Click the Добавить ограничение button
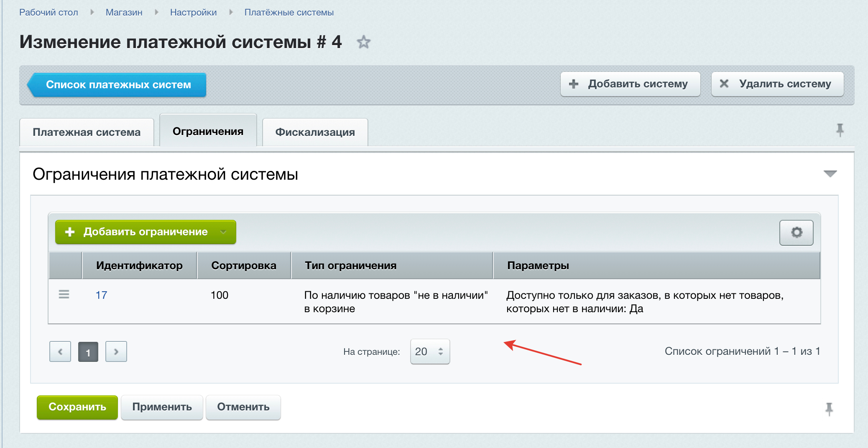 click(x=146, y=232)
